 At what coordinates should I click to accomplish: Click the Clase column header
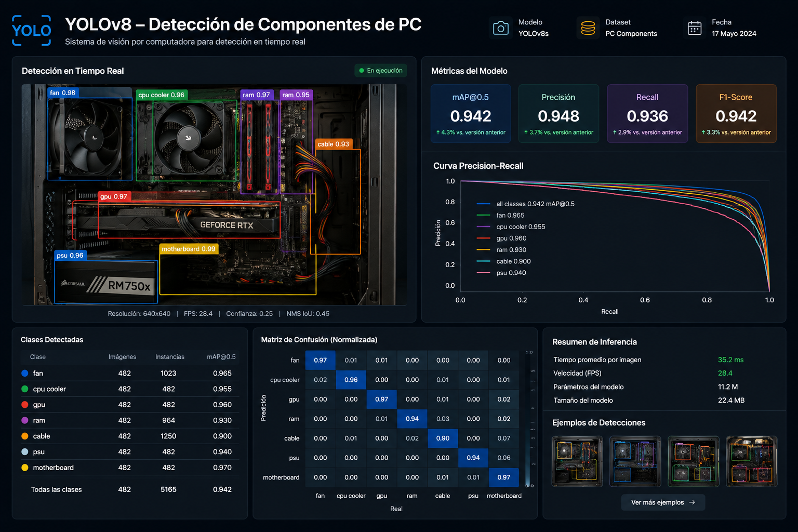[38, 357]
